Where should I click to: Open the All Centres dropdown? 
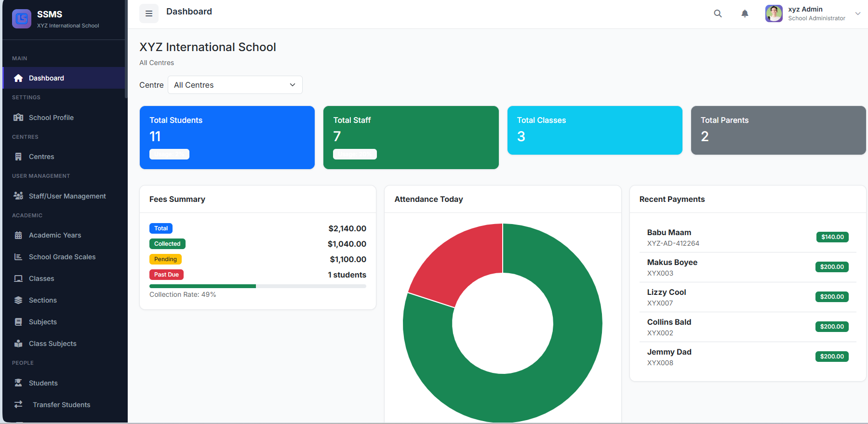coord(235,85)
